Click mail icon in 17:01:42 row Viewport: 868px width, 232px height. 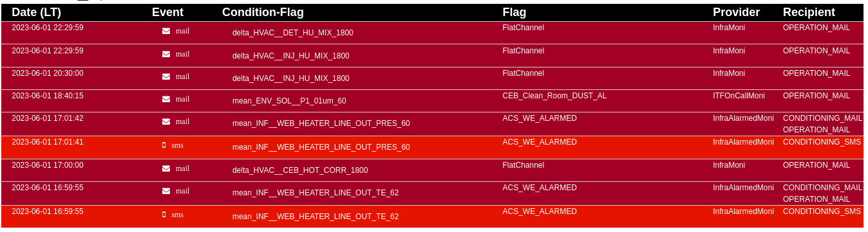pyautogui.click(x=166, y=121)
